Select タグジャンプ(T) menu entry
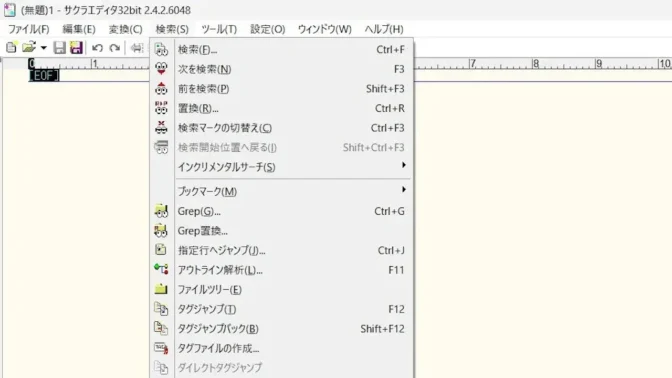This screenshot has height=378, width=672. (x=282, y=309)
